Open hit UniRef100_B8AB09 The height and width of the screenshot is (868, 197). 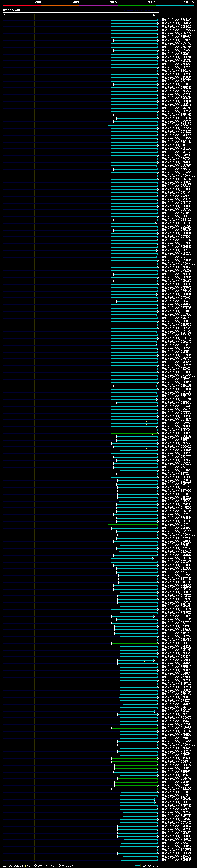click(x=176, y=20)
